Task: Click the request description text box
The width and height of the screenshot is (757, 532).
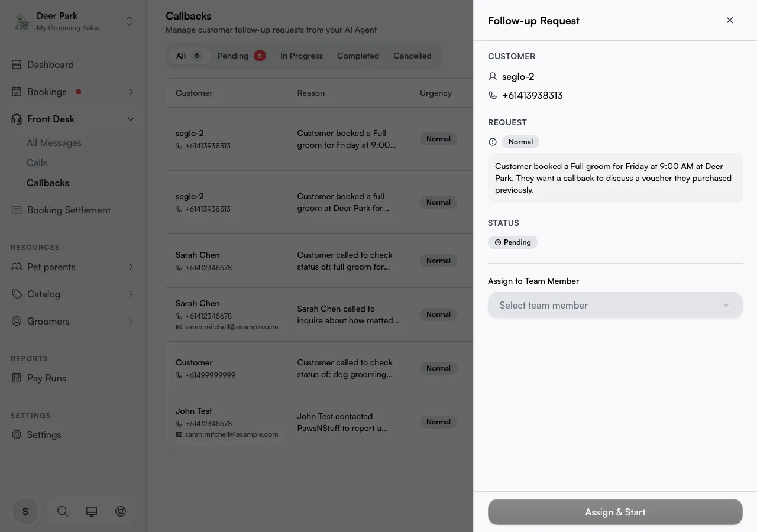Action: click(x=615, y=178)
